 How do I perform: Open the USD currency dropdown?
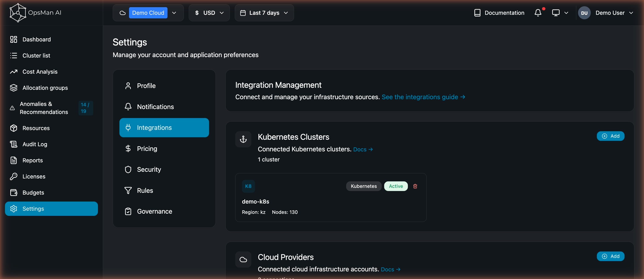click(209, 13)
